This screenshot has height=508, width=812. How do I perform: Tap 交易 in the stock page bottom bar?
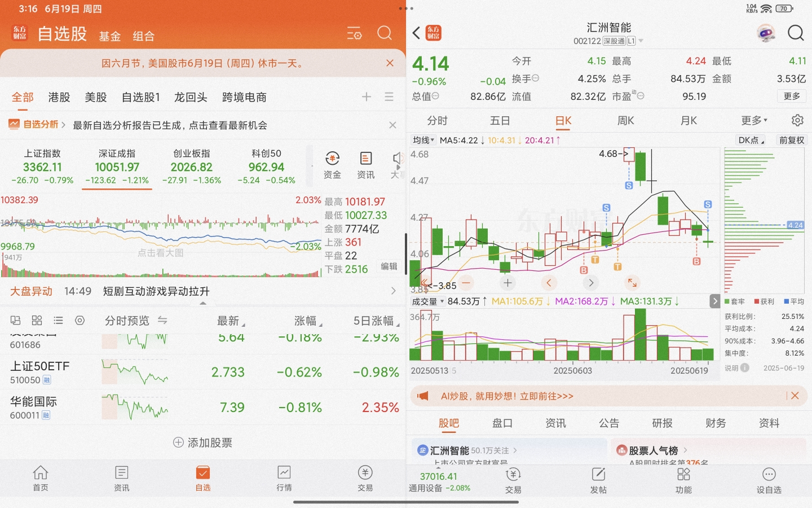[x=513, y=480]
